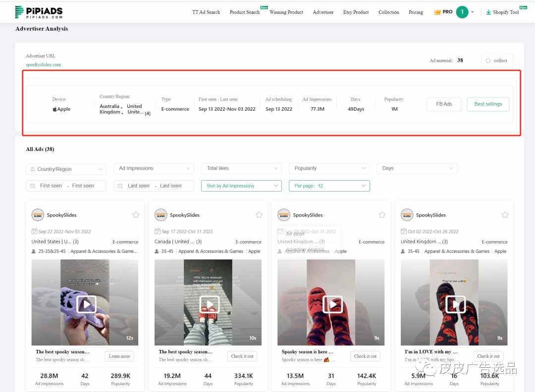Click the audience icon beside 25-35&35-45
The width and height of the screenshot is (535, 392).
[34, 251]
